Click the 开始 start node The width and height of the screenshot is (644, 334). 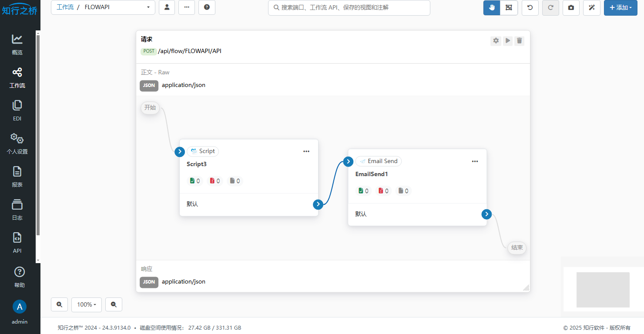150,107
